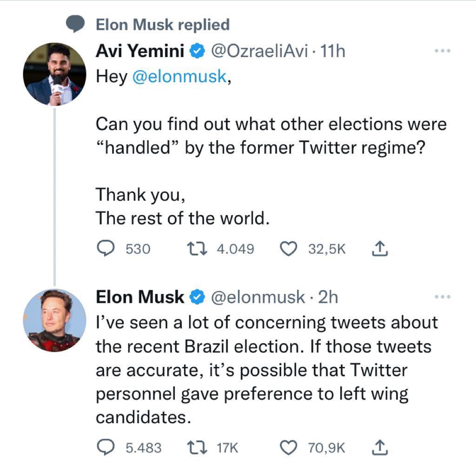Open more options on Avi Yemini's tweet
Image resolution: width=476 pixels, height=471 pixels.
[442, 51]
